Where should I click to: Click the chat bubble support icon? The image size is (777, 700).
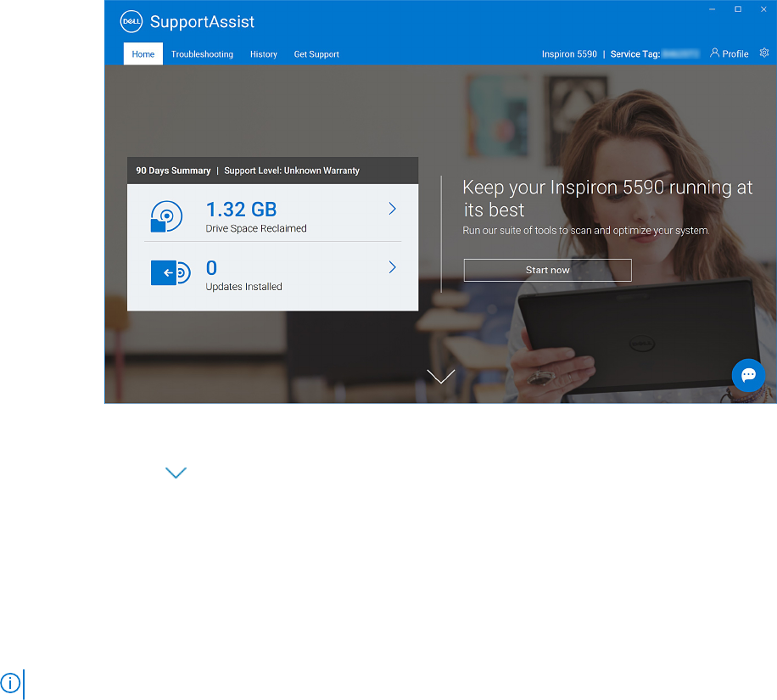[x=748, y=375]
